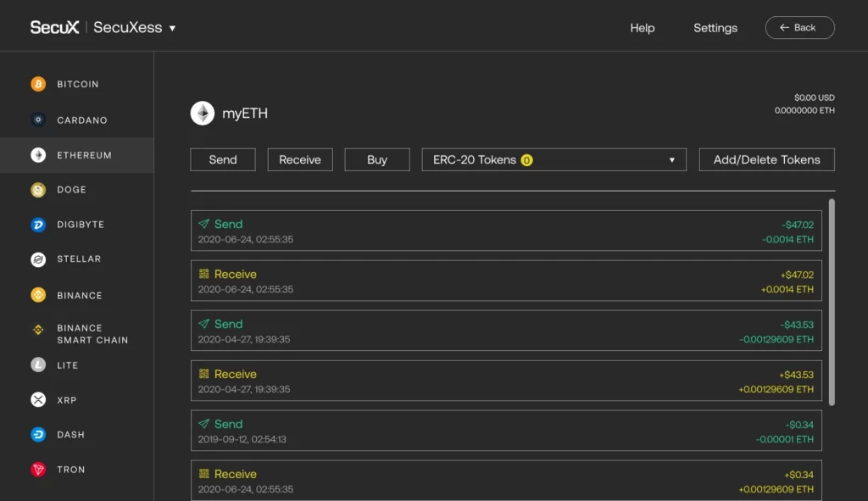This screenshot has width=868, height=501.
Task: Click the Tron coin icon
Action: coord(38,470)
